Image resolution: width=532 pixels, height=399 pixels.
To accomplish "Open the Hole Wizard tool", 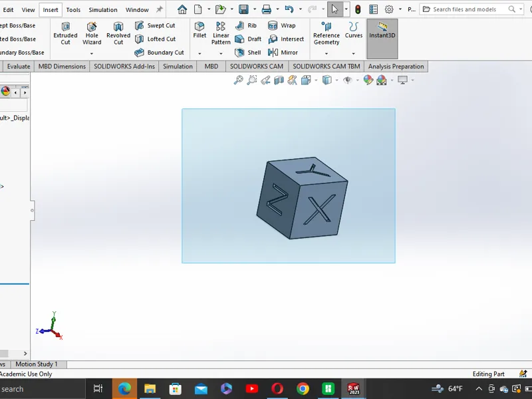I will tap(92, 33).
